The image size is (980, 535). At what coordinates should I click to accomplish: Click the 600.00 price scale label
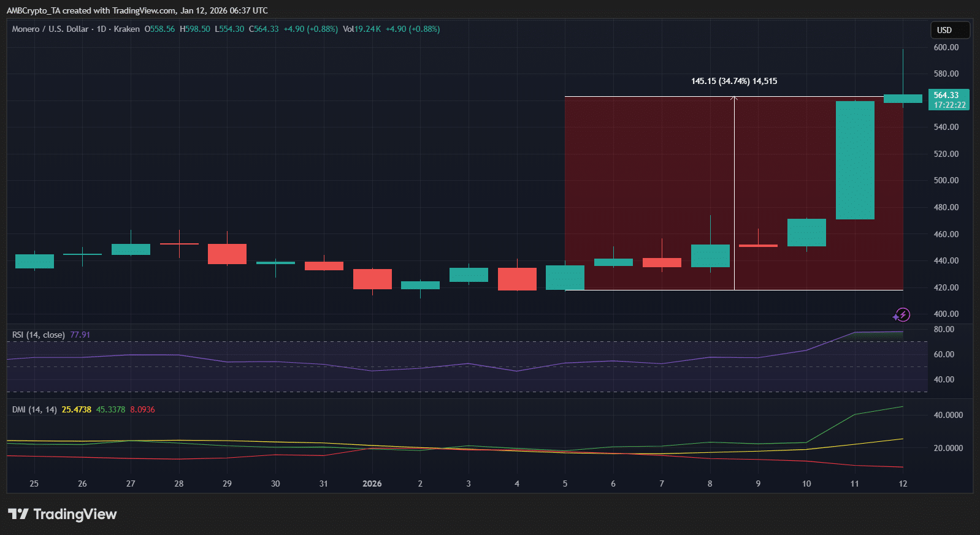[946, 47]
